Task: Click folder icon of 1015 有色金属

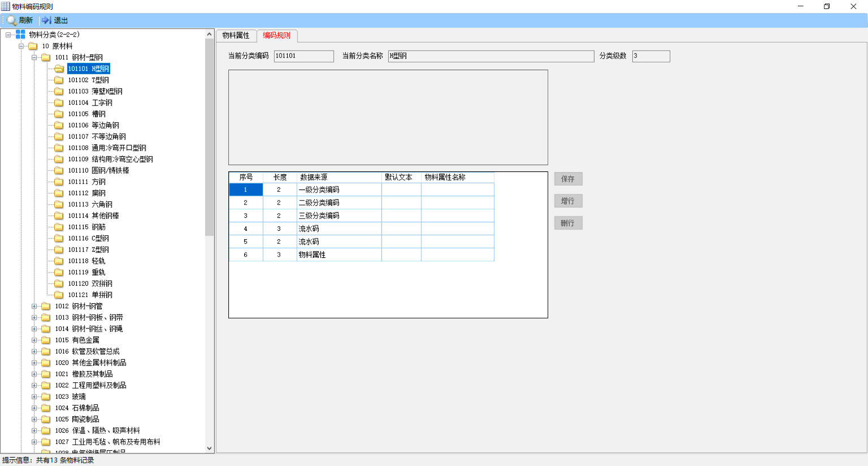Action: (x=46, y=340)
